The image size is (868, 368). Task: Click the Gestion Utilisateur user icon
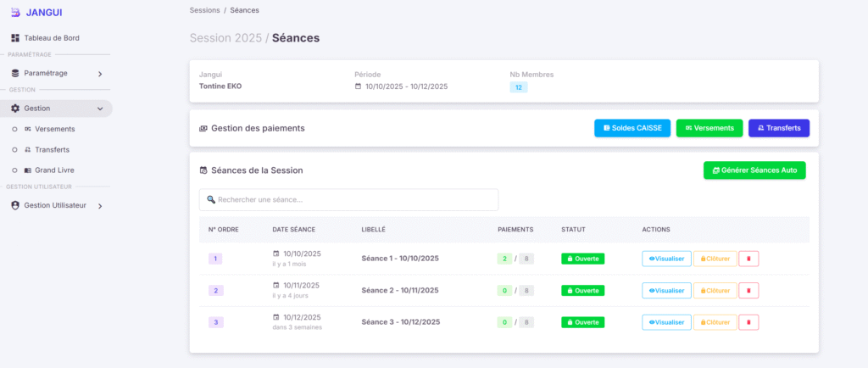(15, 205)
